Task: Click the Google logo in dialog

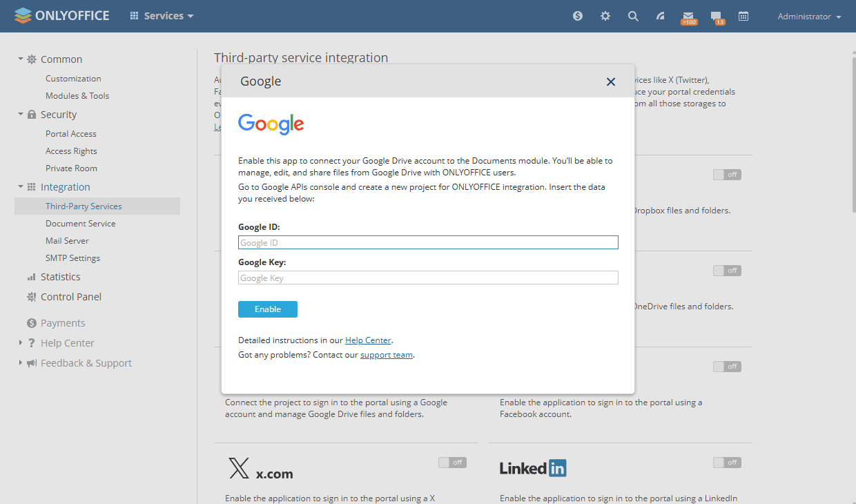Action: [271, 124]
